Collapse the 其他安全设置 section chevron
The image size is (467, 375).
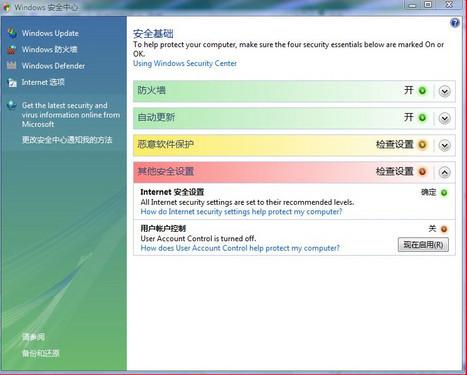point(445,172)
